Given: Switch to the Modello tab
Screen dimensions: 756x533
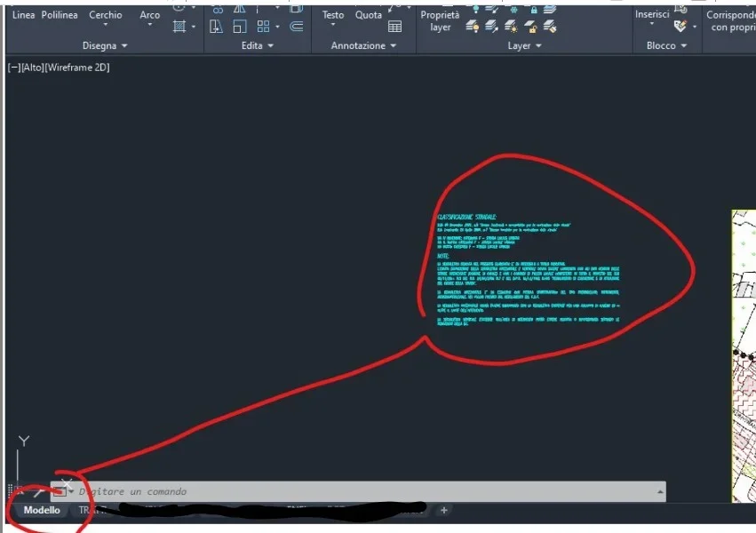Looking at the screenshot, I should pyautogui.click(x=42, y=510).
